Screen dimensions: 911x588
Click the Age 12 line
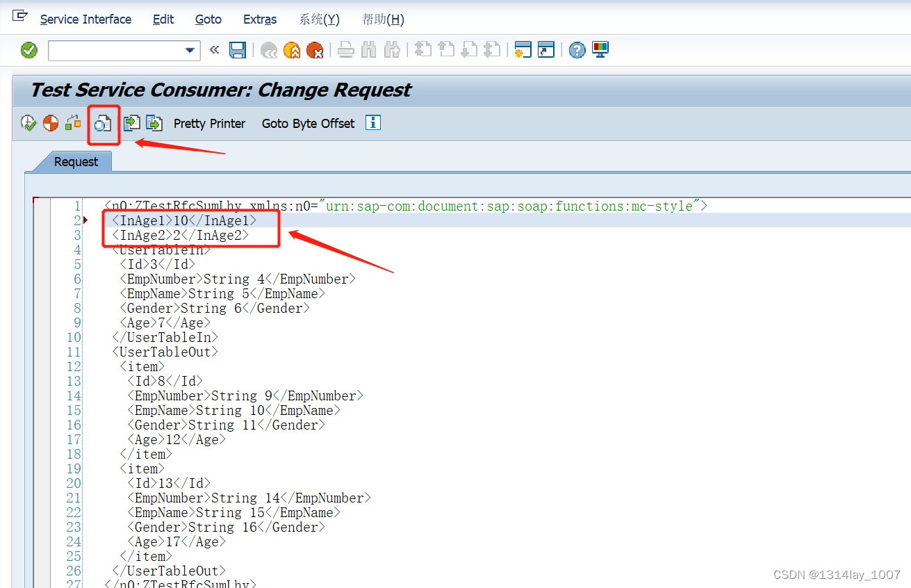point(177,439)
